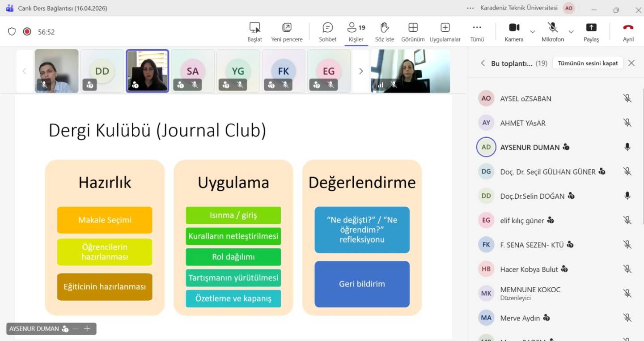
Task: Click Tümünün sesini kapat button
Action: (588, 63)
